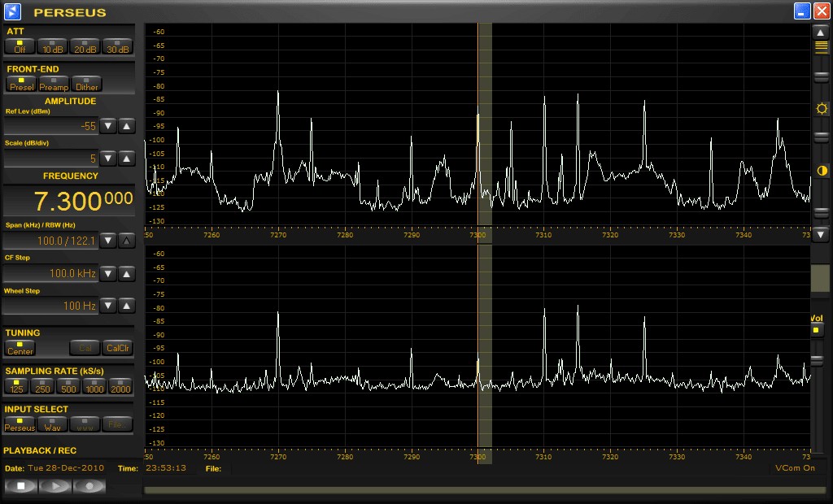Start recording with the record button
Image resolution: width=833 pixels, height=504 pixels.
pyautogui.click(x=89, y=486)
